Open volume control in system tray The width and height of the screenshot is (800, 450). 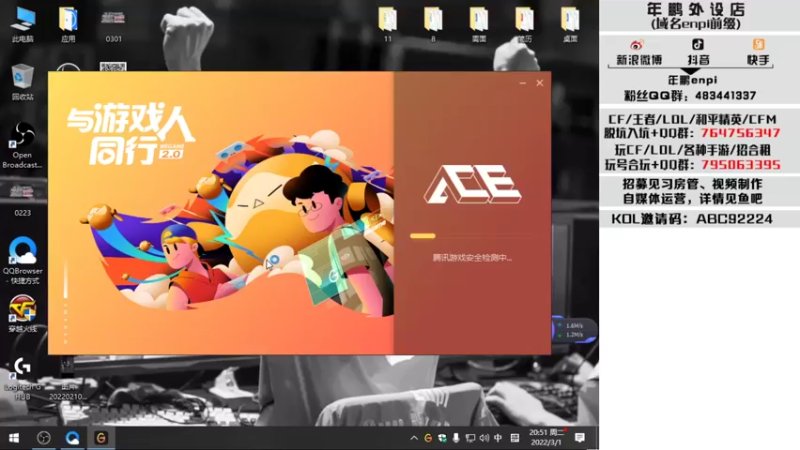[x=484, y=438]
